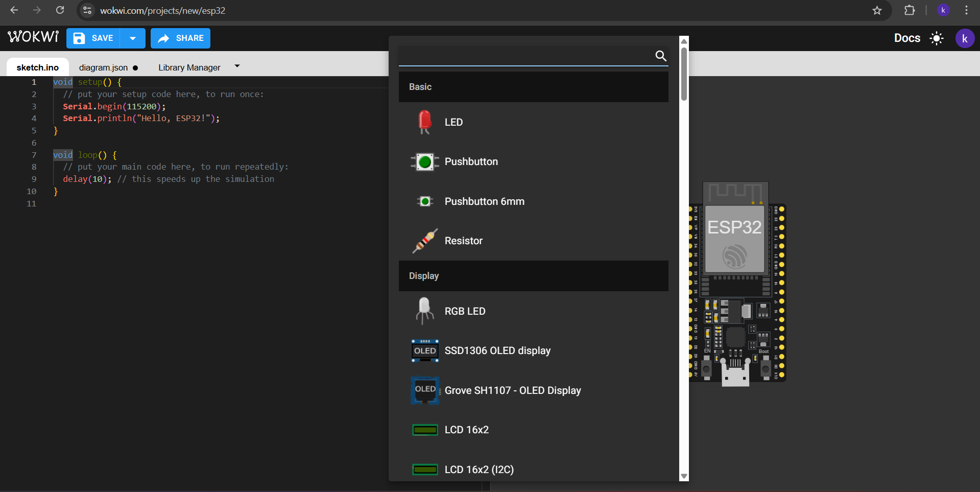
Task: Add the SSD1306 OLED display icon
Action: pos(425,350)
